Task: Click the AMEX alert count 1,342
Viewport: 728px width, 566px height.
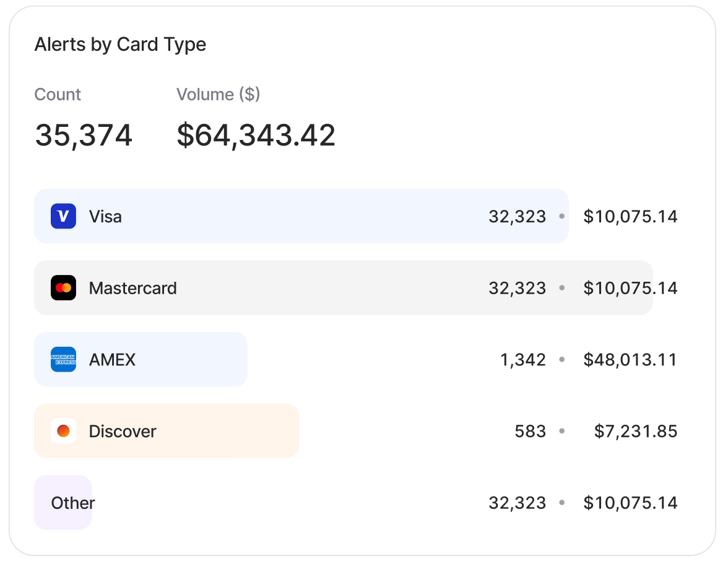Action: (x=523, y=360)
